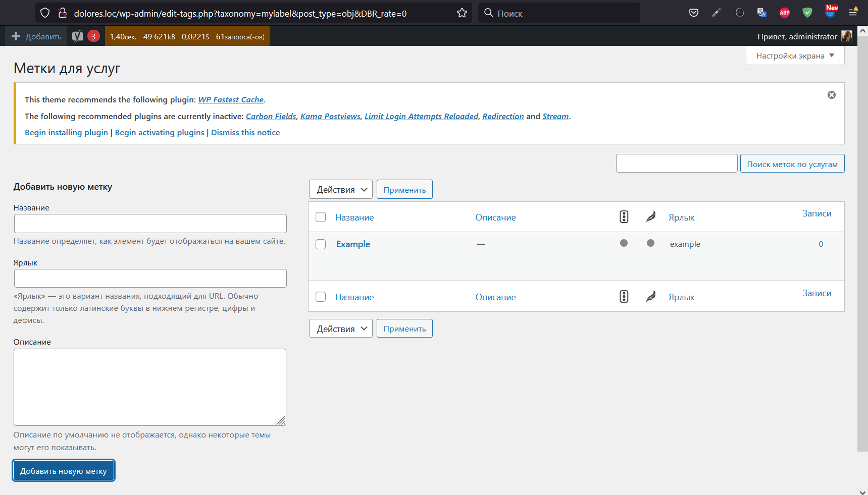
Task: Focus the Описание textarea
Action: tap(150, 387)
